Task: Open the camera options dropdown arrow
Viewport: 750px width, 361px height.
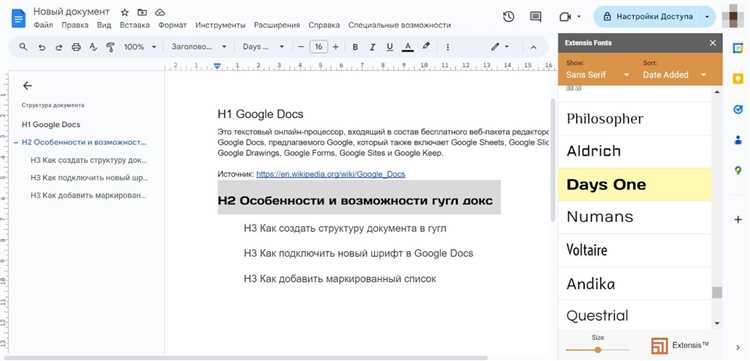Action: 579,17
